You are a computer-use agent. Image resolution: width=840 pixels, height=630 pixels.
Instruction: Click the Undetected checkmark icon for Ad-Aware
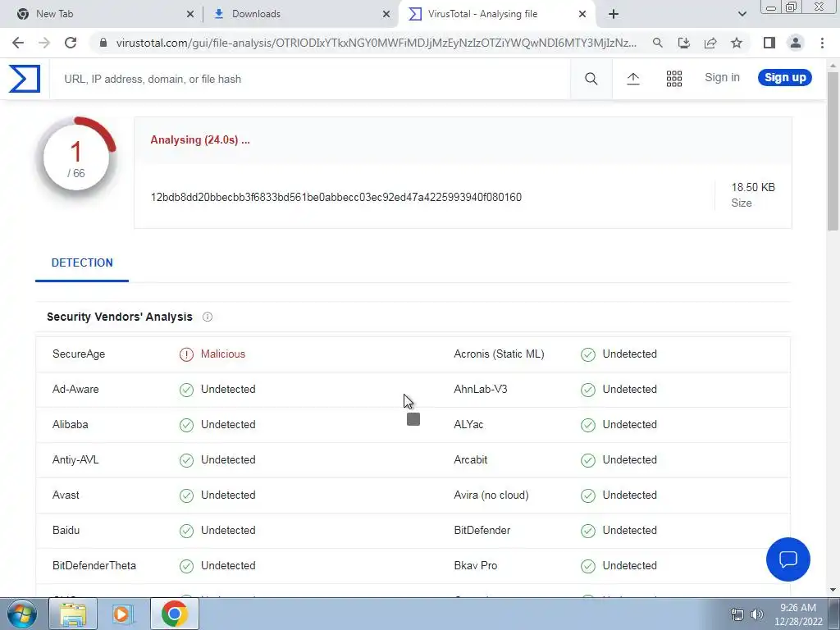pos(186,390)
